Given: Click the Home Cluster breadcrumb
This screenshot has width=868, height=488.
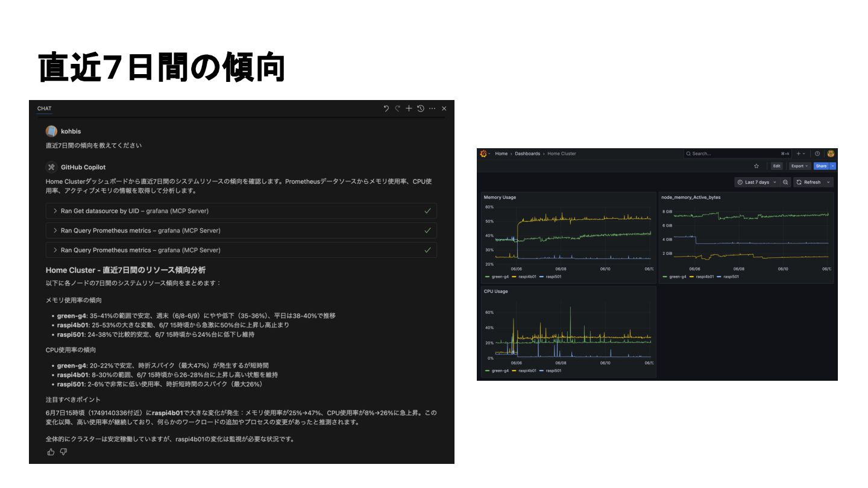Looking at the screenshot, I should coord(562,154).
